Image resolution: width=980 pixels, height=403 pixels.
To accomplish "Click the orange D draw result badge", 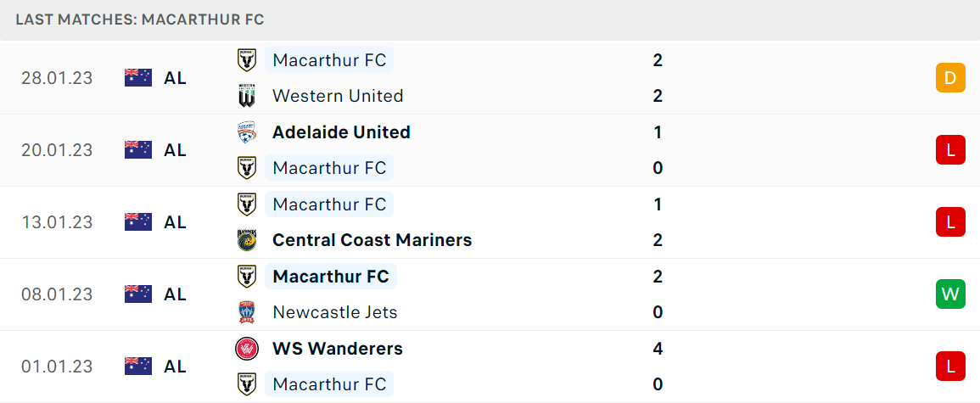I will (950, 78).
